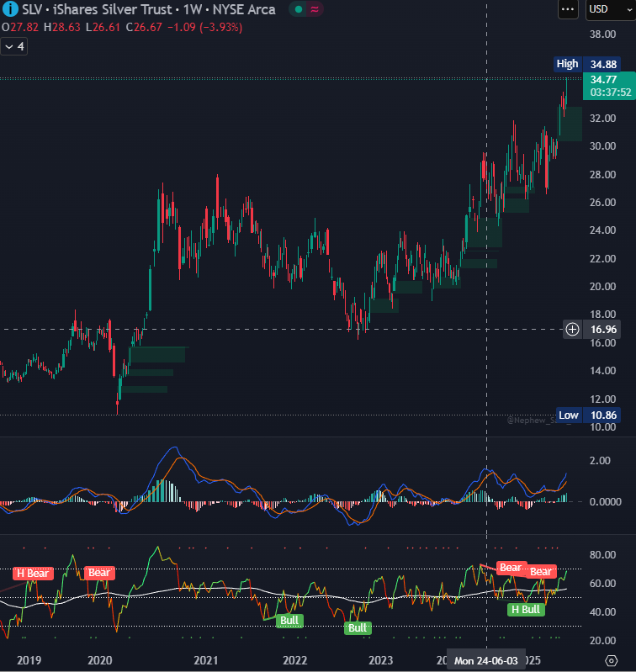The height and width of the screenshot is (672, 636).
Task: Click the H Bull label on RSI panel
Action: 526,609
